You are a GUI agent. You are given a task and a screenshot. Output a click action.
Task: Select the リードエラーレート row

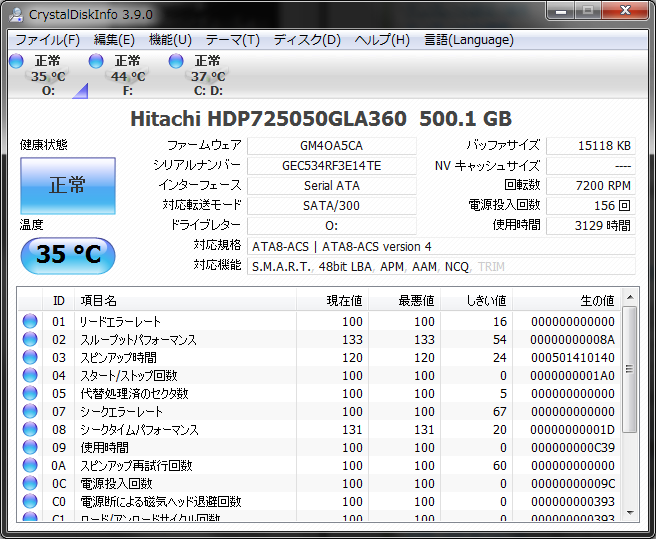tap(319, 321)
